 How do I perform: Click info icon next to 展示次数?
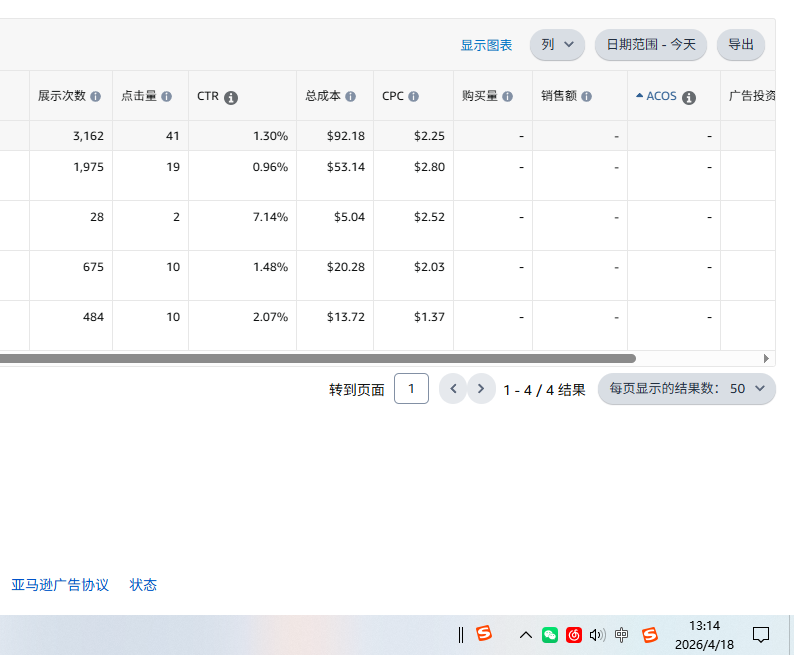(x=96, y=97)
